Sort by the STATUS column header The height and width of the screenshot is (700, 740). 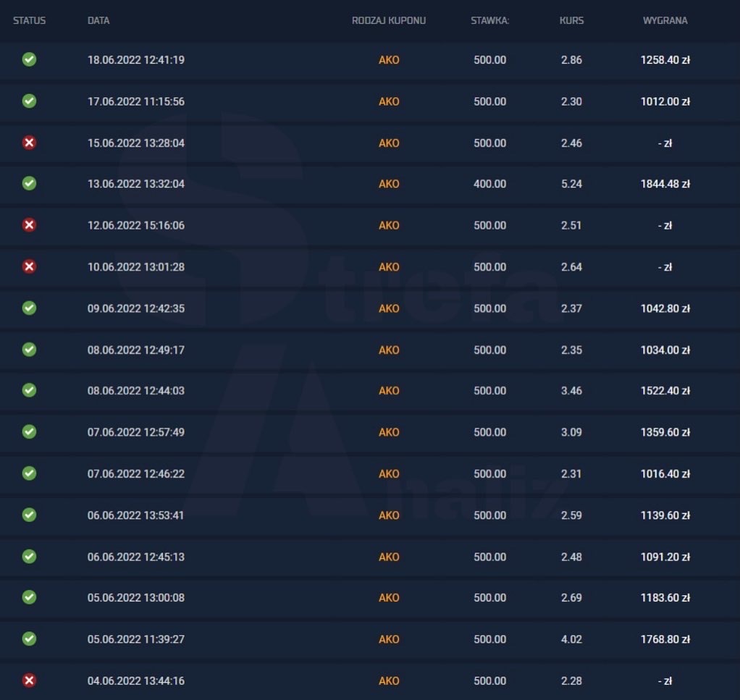pyautogui.click(x=29, y=20)
